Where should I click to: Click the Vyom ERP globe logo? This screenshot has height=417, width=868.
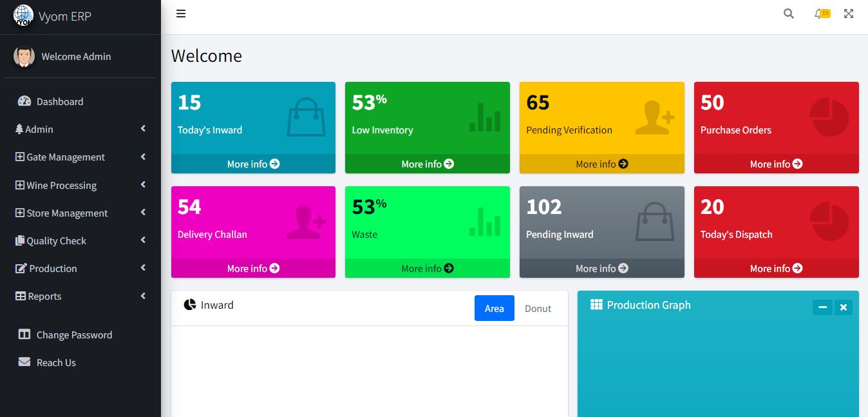[x=24, y=15]
